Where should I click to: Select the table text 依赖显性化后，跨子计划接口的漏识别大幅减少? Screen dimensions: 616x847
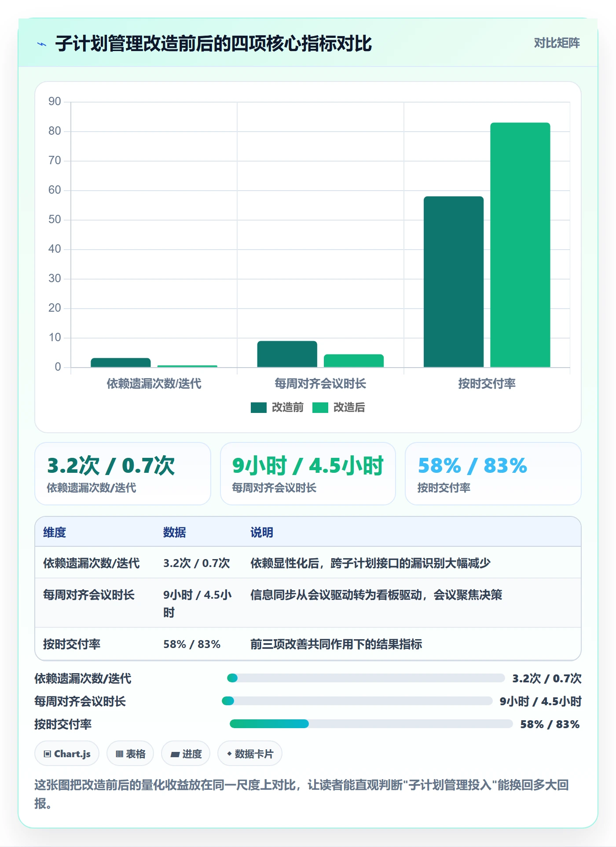coord(370,563)
